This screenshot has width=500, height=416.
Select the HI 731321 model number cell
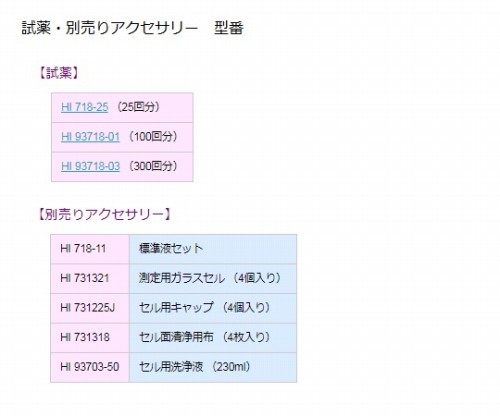click(x=90, y=279)
